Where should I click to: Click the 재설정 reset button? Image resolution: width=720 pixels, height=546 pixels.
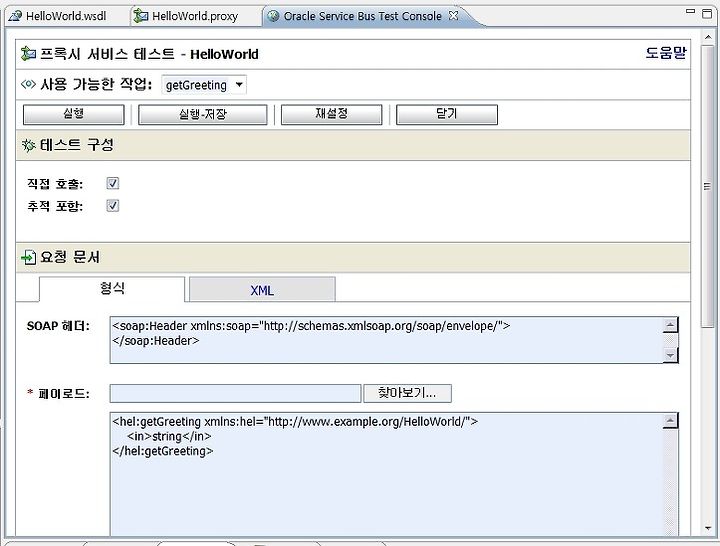[332, 114]
